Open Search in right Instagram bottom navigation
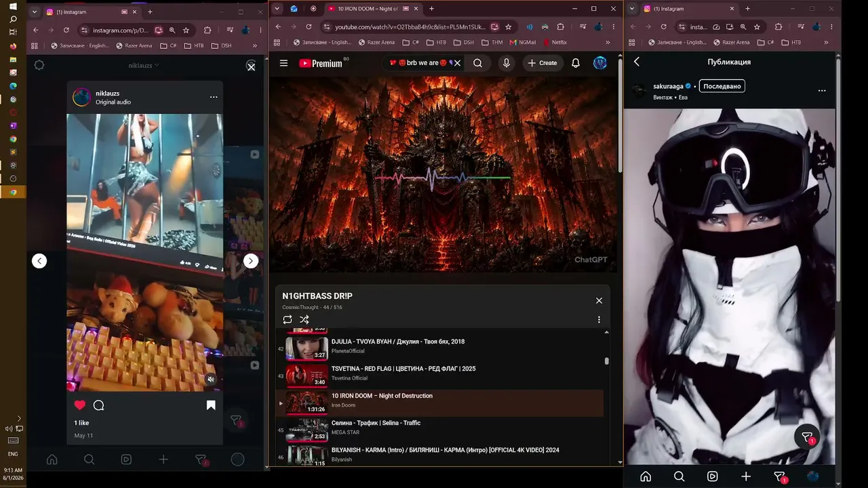 679,476
